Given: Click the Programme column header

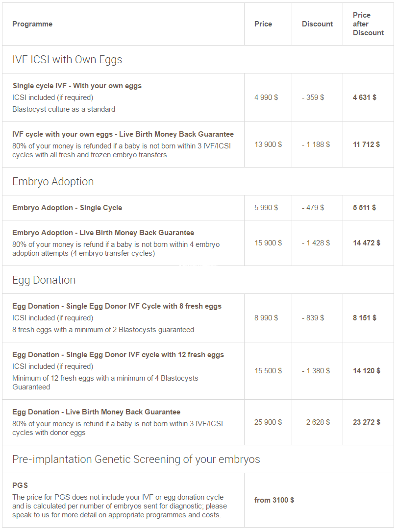Looking at the screenshot, I should coord(32,24).
